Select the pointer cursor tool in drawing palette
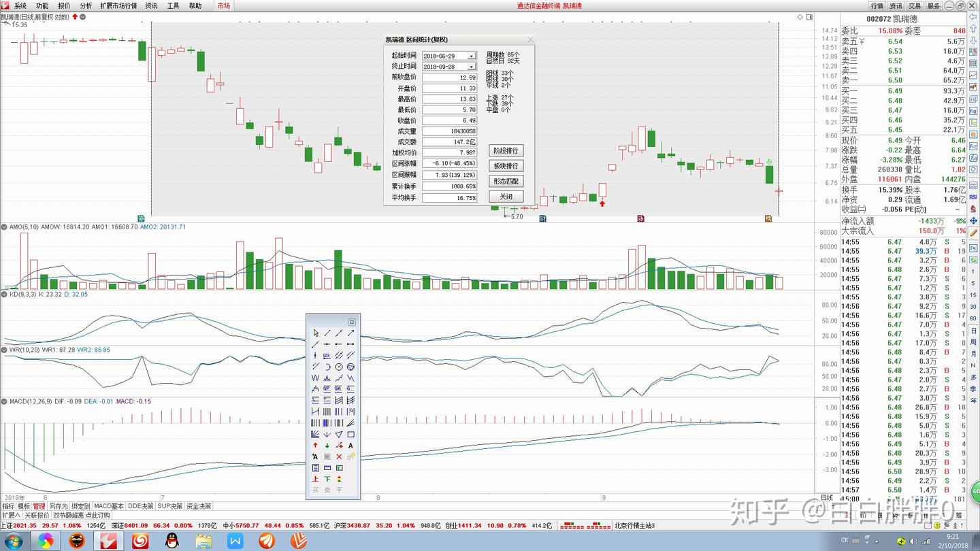Screen dimensions: 980x551 (x=316, y=333)
